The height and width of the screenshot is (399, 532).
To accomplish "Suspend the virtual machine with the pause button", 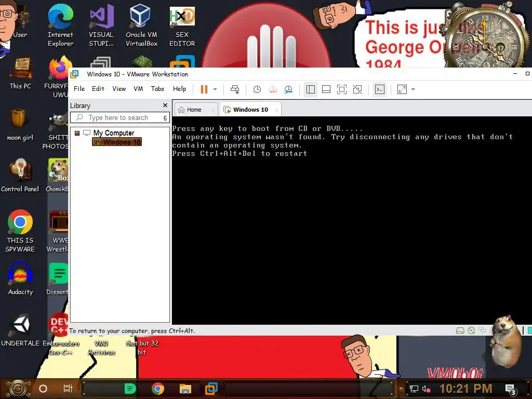I will [204, 89].
